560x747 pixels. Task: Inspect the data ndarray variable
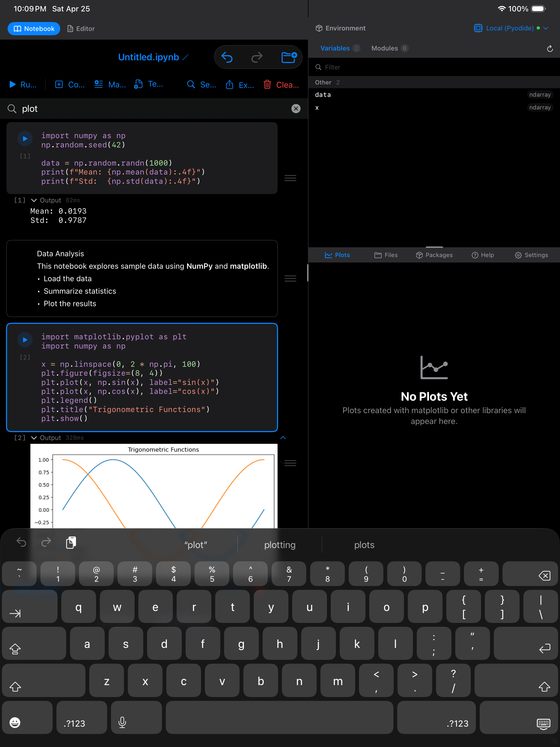pyautogui.click(x=434, y=95)
